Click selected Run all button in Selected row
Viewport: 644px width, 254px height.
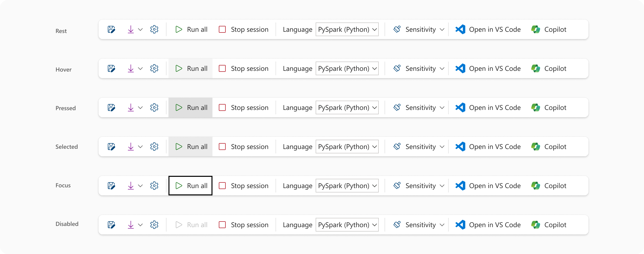coord(190,147)
